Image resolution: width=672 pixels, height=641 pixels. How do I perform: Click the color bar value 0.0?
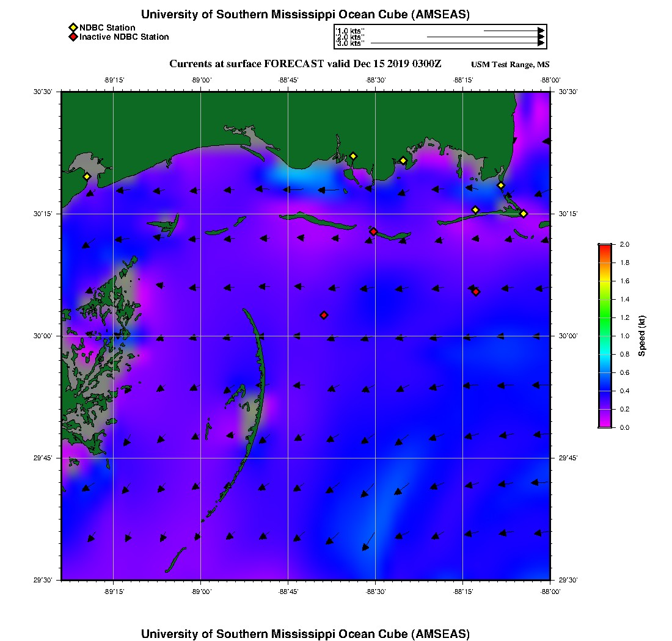(x=624, y=427)
